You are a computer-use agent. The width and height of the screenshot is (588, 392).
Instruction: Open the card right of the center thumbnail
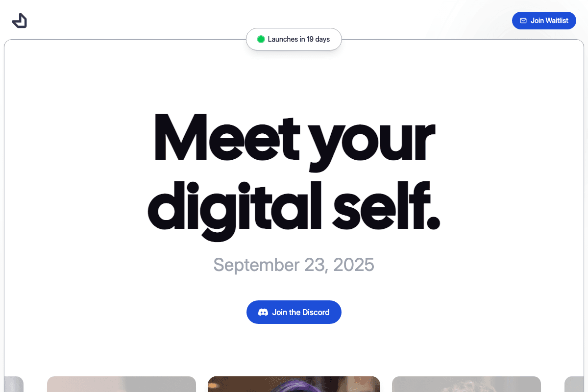click(x=466, y=384)
